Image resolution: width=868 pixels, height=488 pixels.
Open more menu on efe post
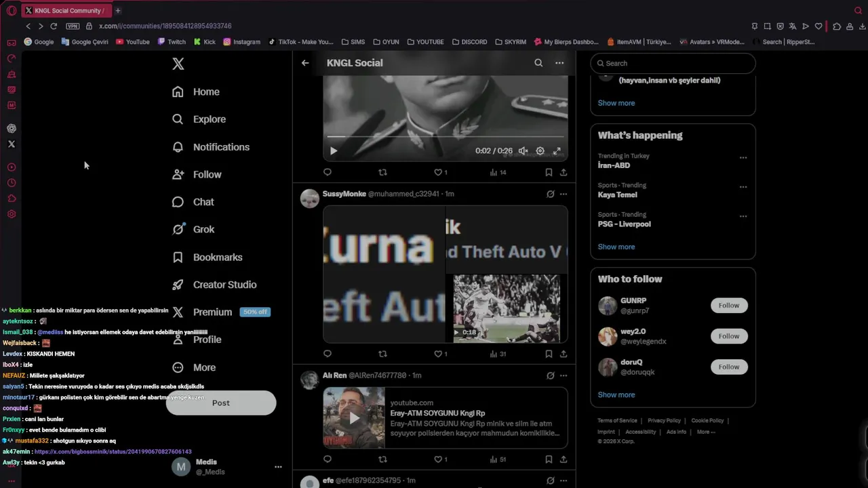564,481
